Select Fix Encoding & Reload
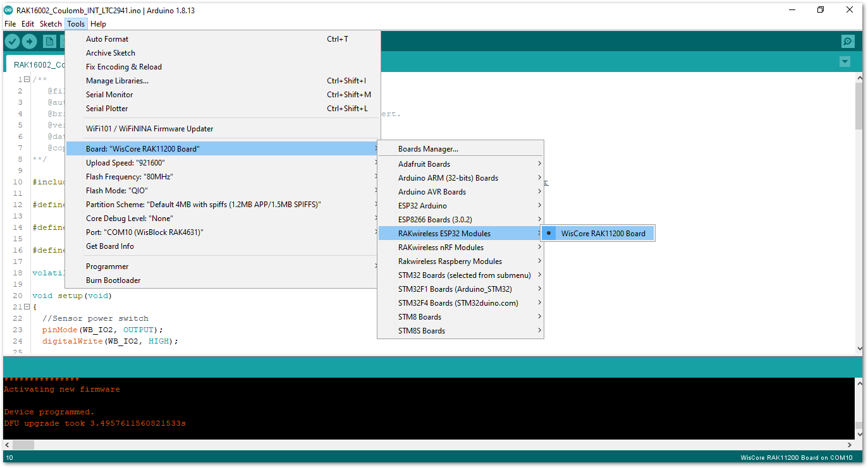868x468 pixels. coord(223,67)
